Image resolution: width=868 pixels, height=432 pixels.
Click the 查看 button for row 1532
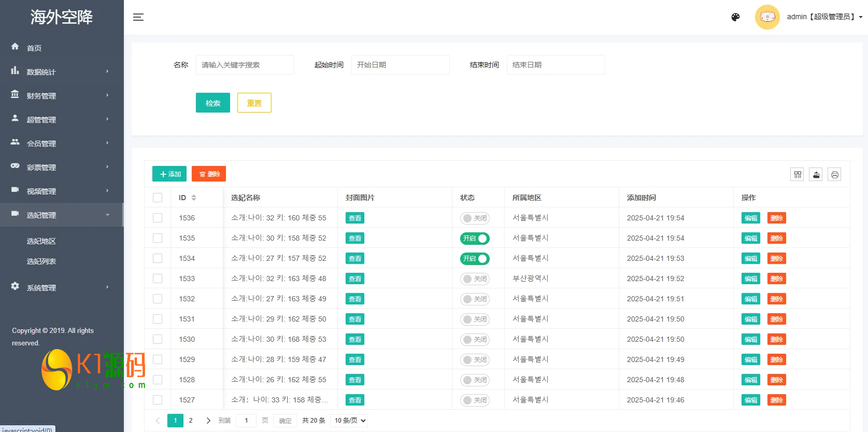click(355, 299)
